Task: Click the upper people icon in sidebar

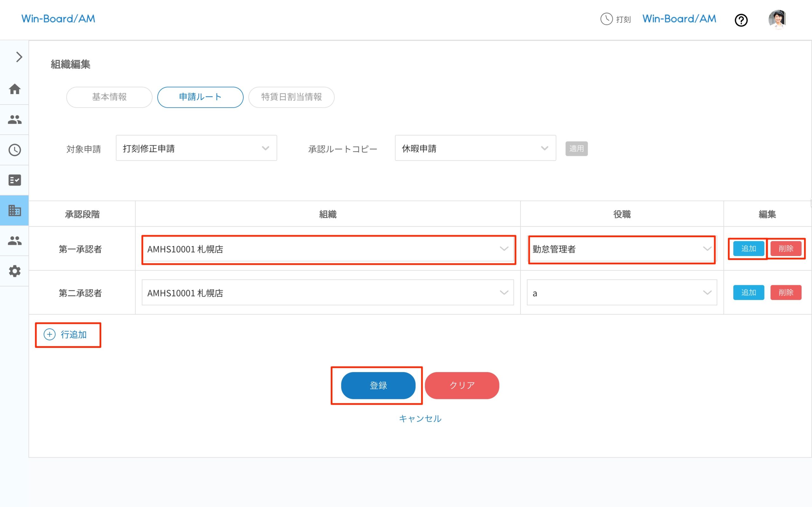Action: tap(14, 119)
